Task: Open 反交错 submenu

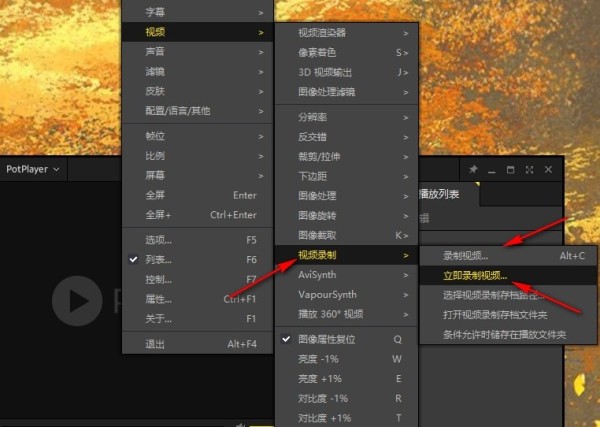Action: point(346,137)
